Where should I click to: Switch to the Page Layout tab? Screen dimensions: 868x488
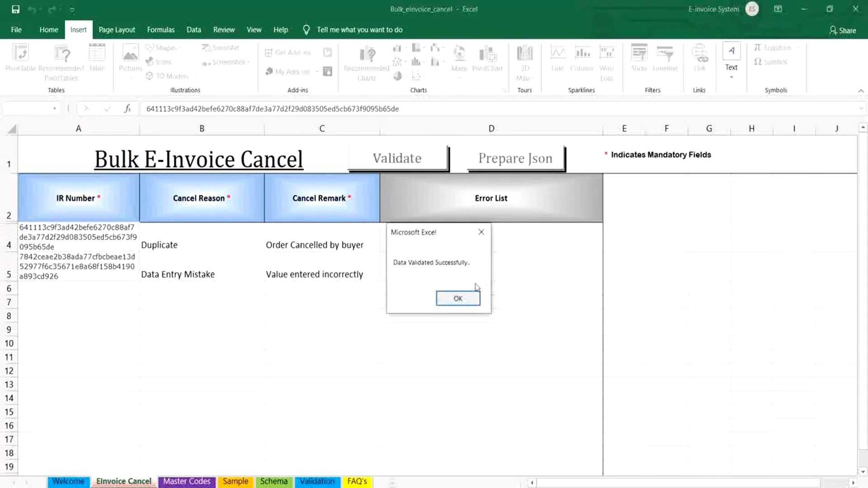tap(117, 30)
